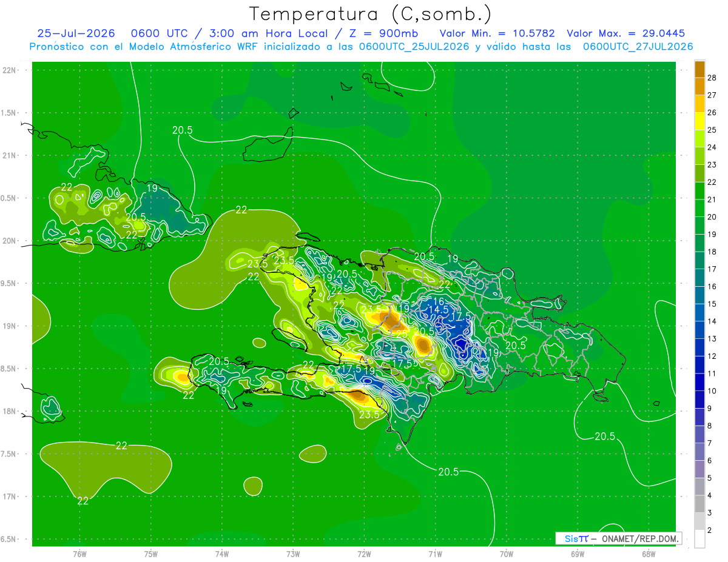Click the '22N' latitude axis label
728x562 pixels.
(10, 70)
